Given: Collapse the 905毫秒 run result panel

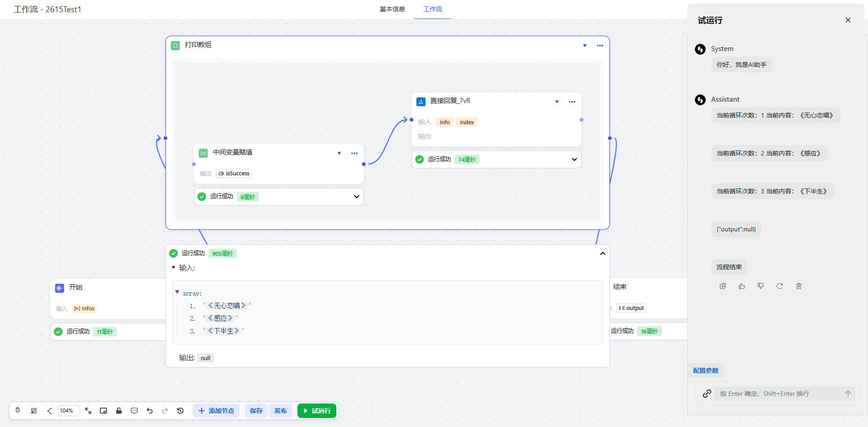Looking at the screenshot, I should point(602,253).
